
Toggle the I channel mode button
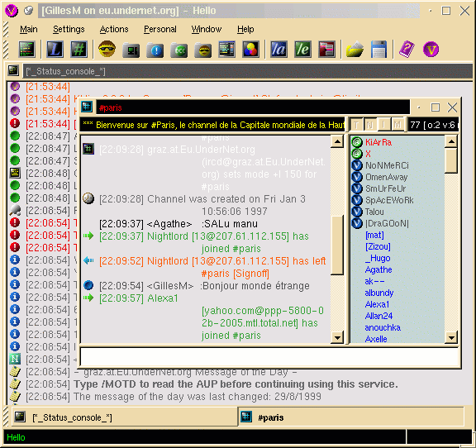pos(383,125)
